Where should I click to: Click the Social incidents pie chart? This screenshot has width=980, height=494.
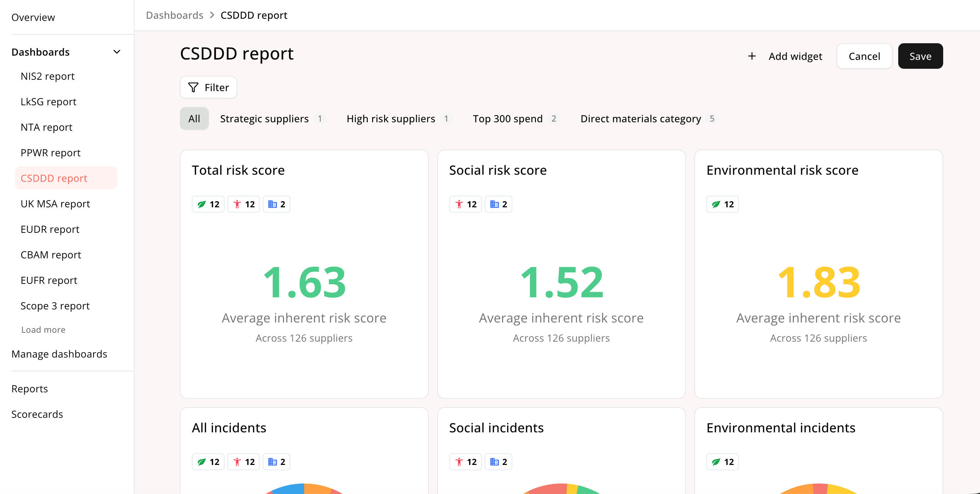(562, 489)
